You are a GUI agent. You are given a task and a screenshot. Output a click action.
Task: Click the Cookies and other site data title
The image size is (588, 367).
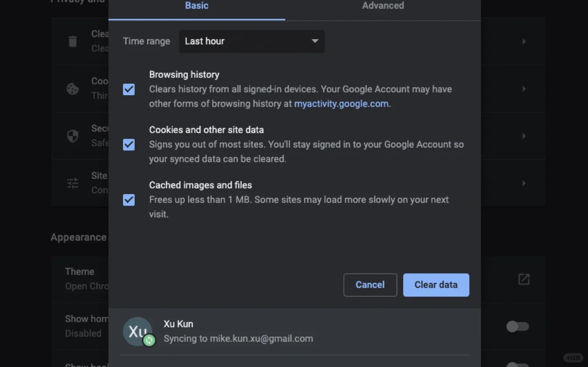tap(206, 130)
